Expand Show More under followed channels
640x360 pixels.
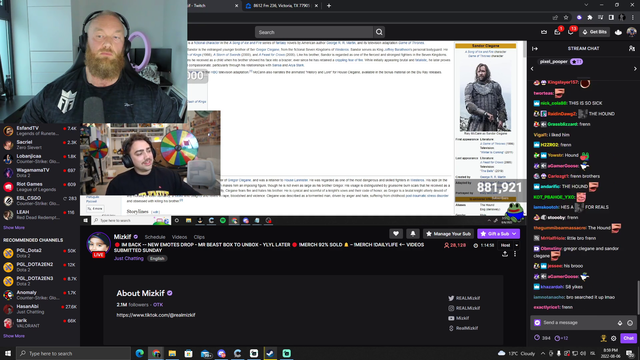pyautogui.click(x=14, y=228)
